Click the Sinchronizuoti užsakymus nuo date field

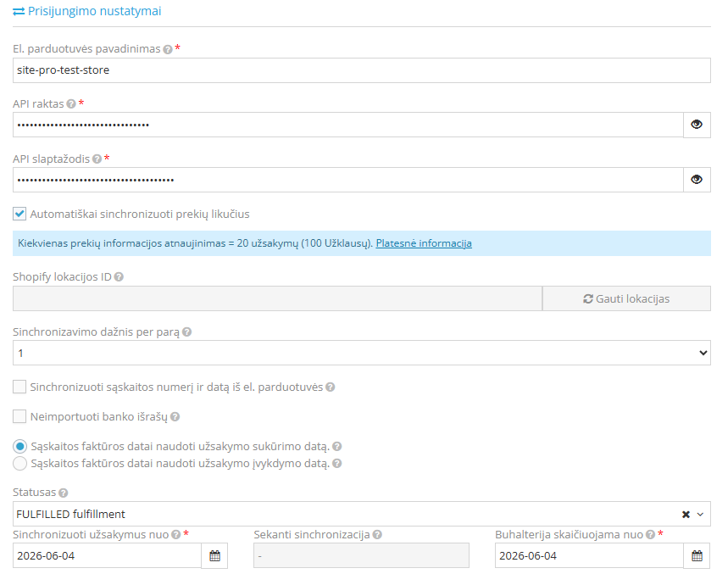[x=108, y=556]
